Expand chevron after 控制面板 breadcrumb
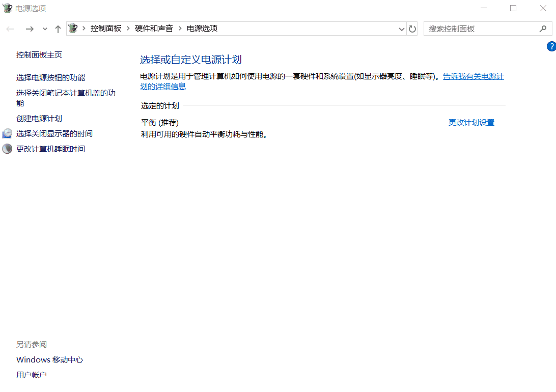Viewport: 556px width, 392px height. [x=128, y=29]
